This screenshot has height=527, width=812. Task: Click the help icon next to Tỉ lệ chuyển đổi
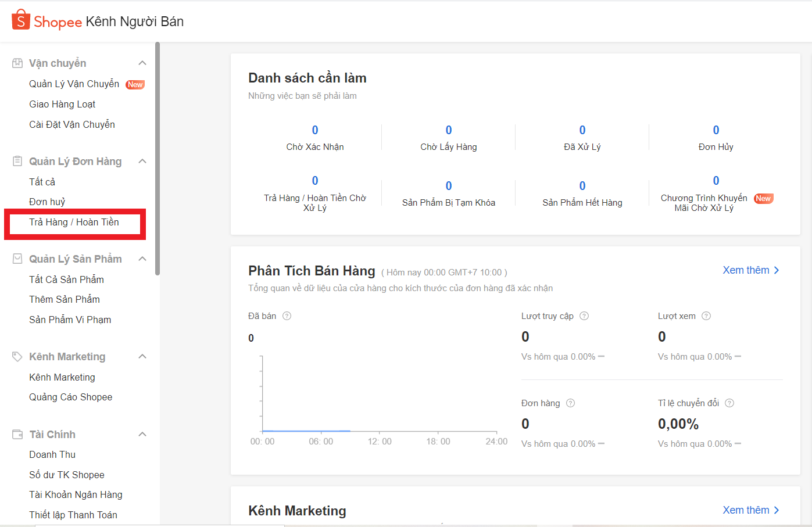click(x=729, y=403)
